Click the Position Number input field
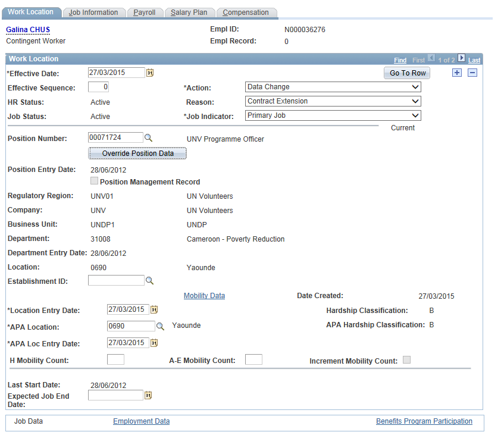The image size is (504, 435). point(115,137)
